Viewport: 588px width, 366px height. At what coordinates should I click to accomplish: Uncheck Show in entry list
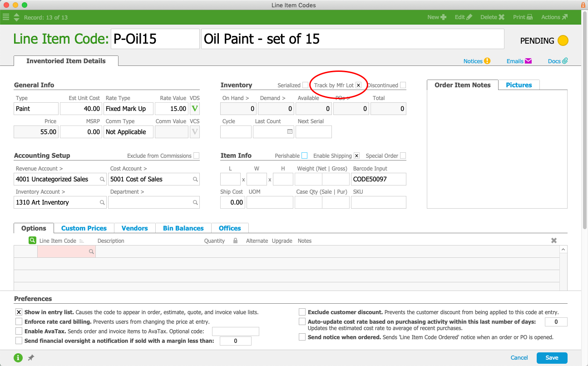pos(19,312)
